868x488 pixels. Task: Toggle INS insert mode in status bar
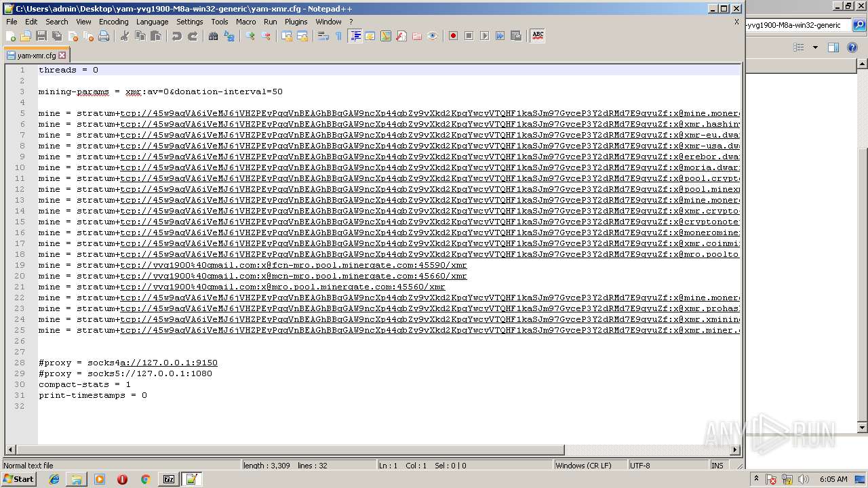(717, 466)
